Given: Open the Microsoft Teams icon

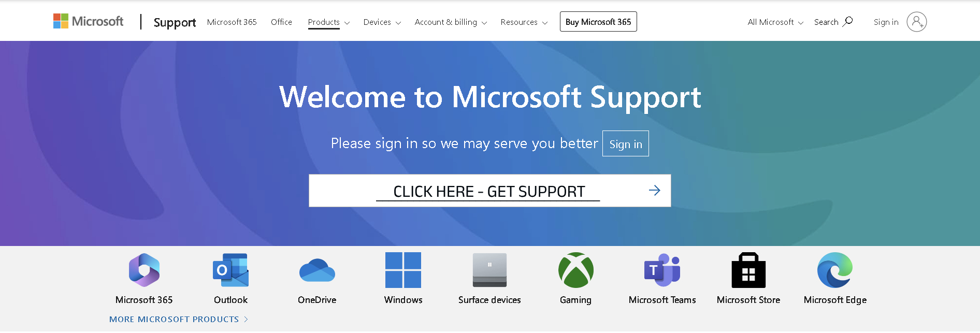Looking at the screenshot, I should [662, 270].
